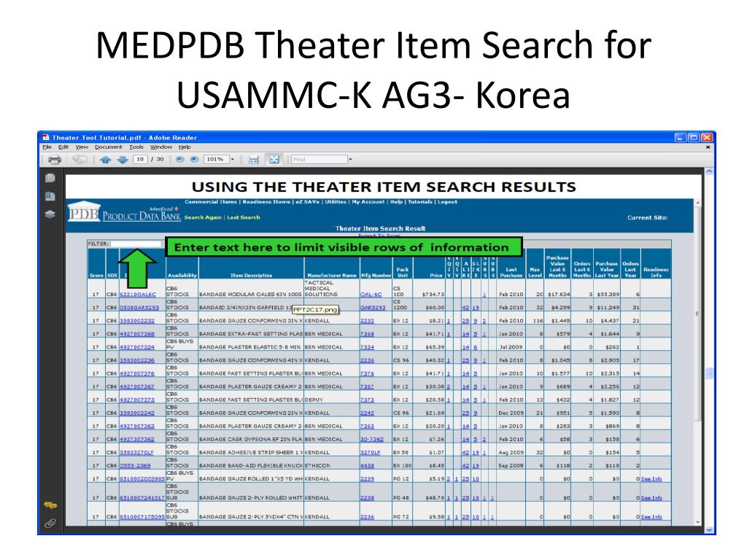Open the Comments panel icon at sidebar bottom
This screenshot has height=560, width=747.
coord(50,505)
